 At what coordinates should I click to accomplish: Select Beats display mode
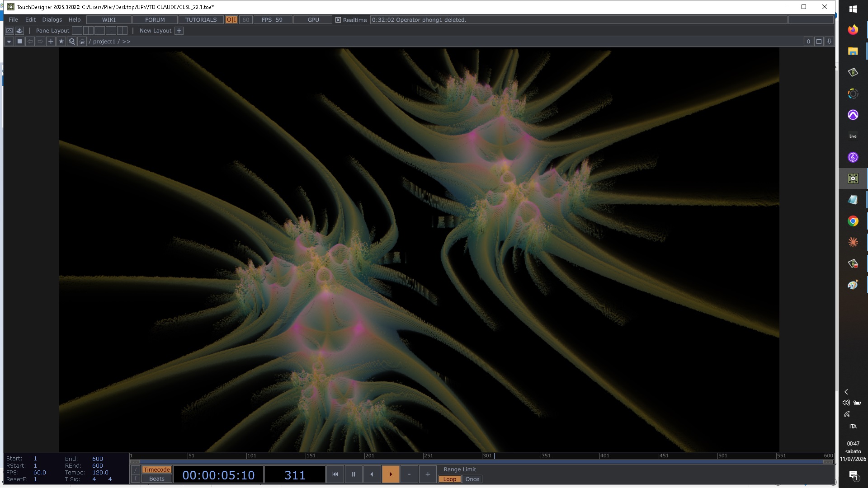tap(156, 479)
